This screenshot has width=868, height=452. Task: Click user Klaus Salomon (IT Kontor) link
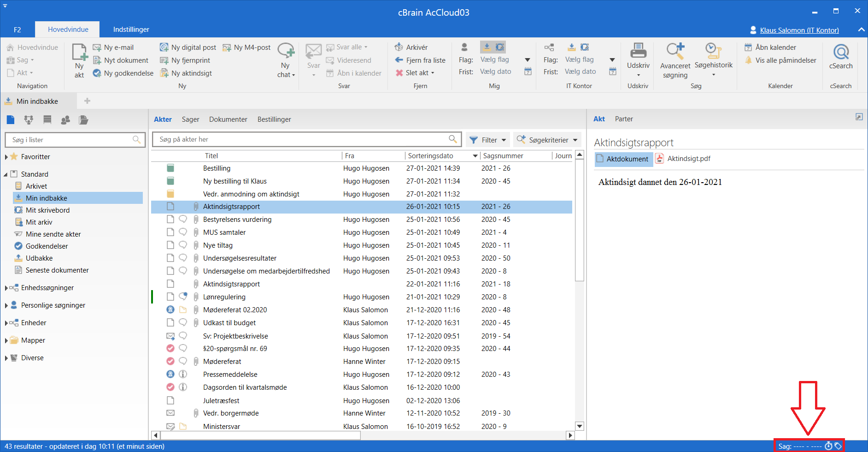pos(799,30)
